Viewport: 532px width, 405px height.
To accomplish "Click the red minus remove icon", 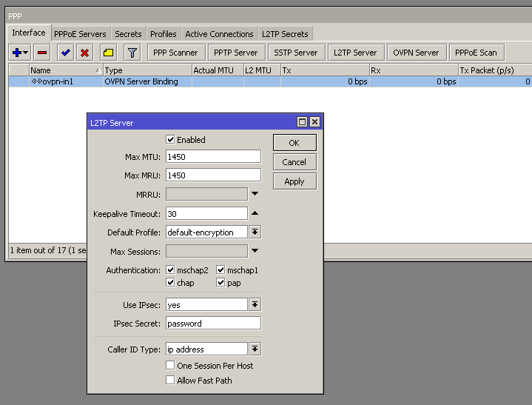I will coord(42,53).
